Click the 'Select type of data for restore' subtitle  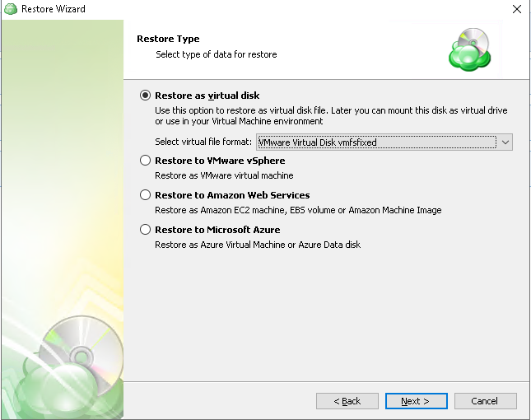point(217,54)
